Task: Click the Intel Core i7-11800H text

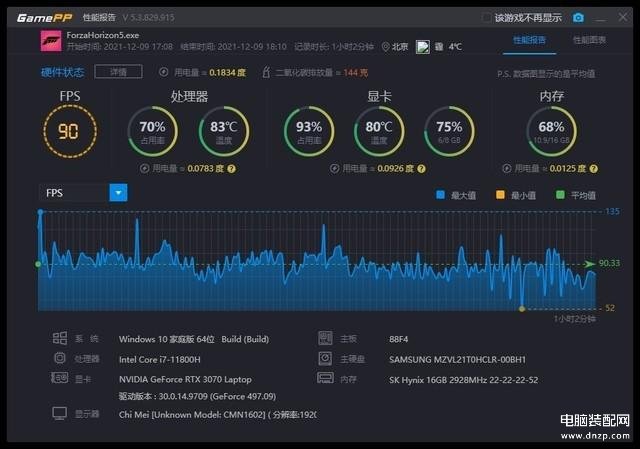Action: pyautogui.click(x=160, y=359)
